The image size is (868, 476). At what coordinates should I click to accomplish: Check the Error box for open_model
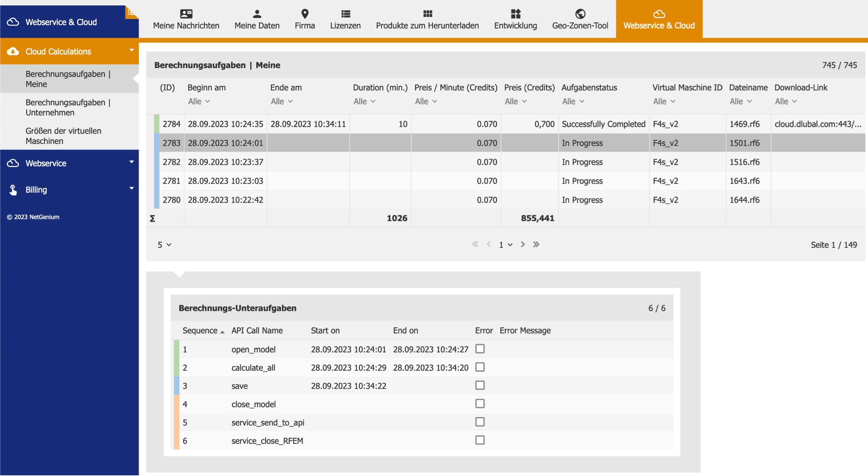pos(480,349)
